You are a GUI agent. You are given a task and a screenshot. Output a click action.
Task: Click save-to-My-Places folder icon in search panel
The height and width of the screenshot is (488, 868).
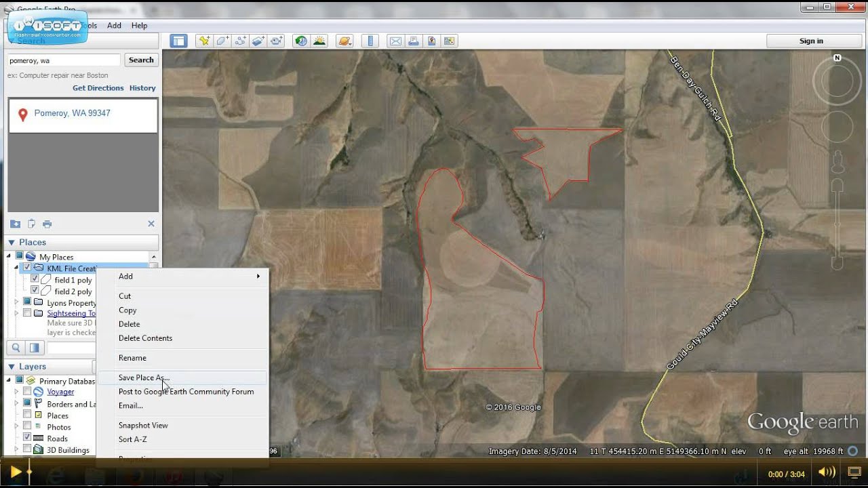click(15, 224)
